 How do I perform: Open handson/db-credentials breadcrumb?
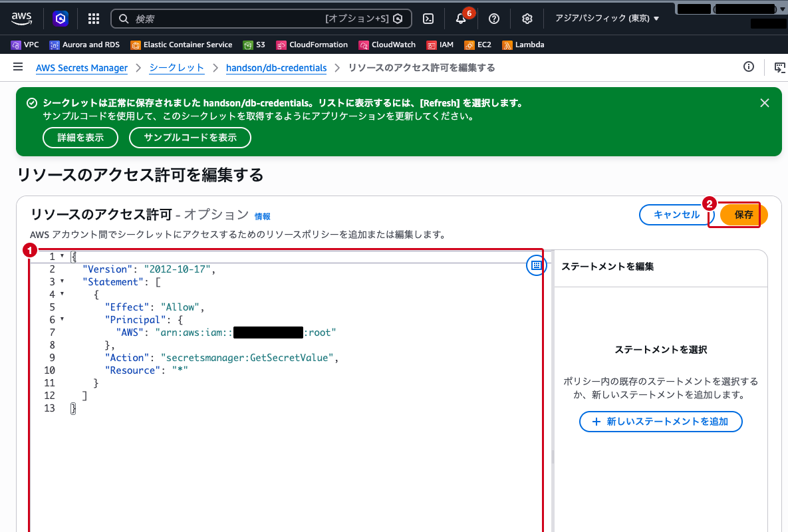[x=276, y=68]
